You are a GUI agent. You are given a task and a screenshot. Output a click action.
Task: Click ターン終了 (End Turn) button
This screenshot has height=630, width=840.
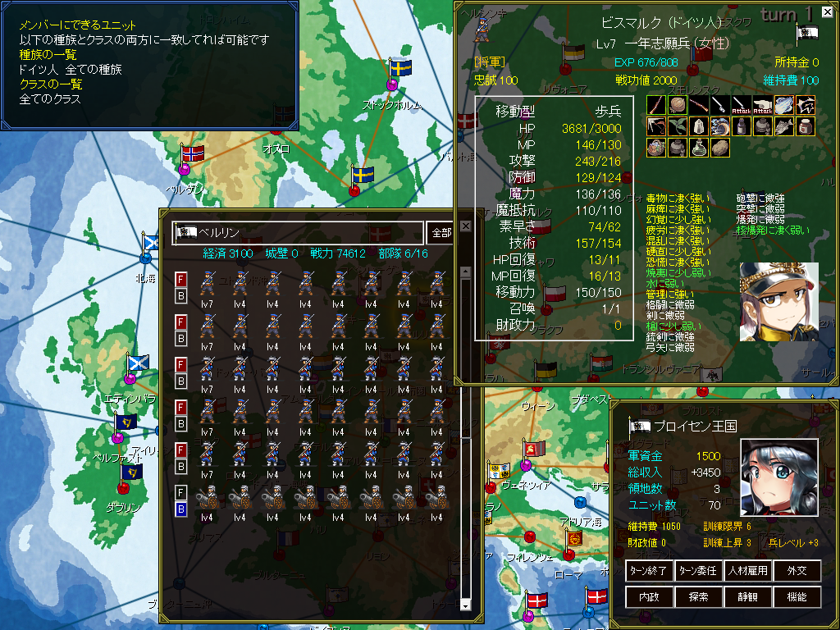649,571
